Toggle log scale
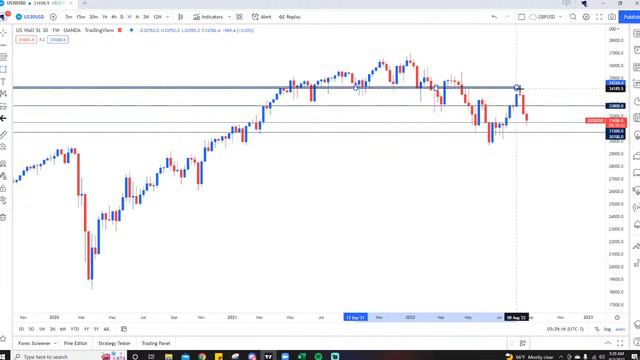Image resolution: width=640 pixels, height=360 pixels. (x=607, y=329)
